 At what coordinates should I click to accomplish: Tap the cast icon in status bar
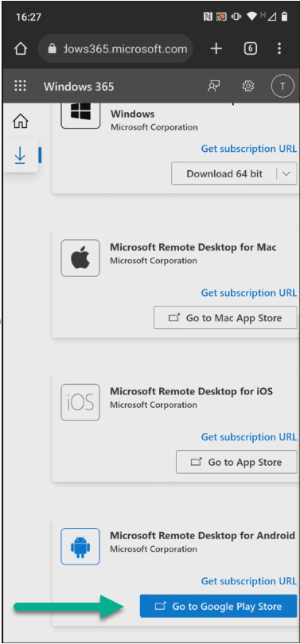click(221, 17)
